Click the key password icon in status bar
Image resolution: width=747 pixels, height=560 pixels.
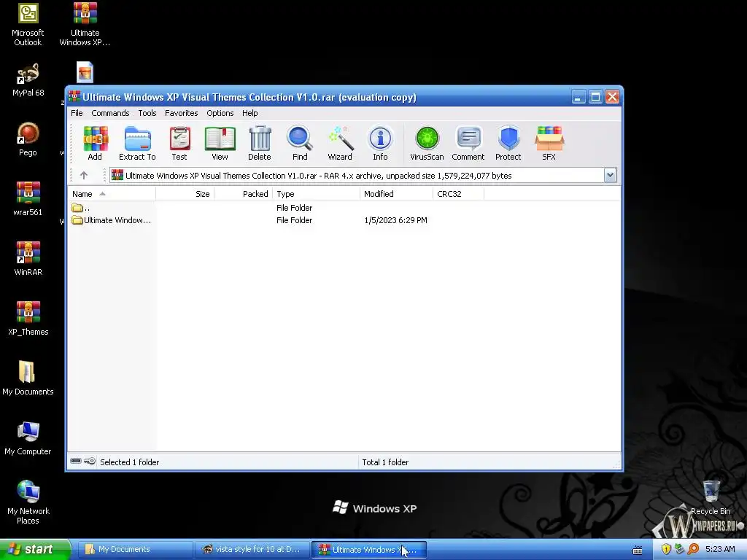click(x=90, y=461)
